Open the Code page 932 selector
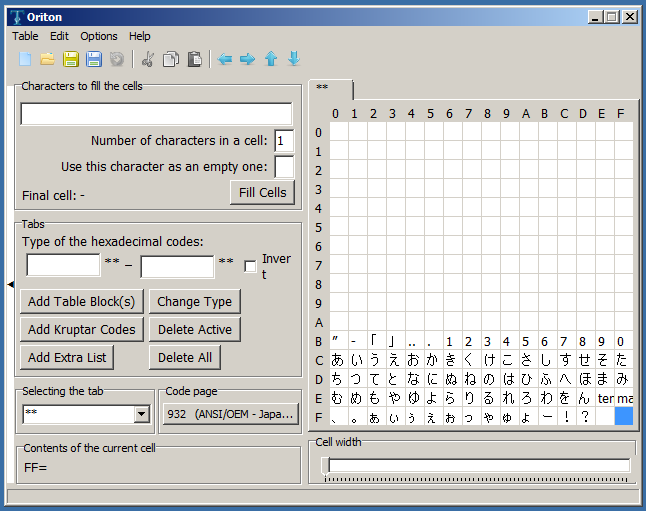Viewport: 646px width, 511px height. coord(230,414)
